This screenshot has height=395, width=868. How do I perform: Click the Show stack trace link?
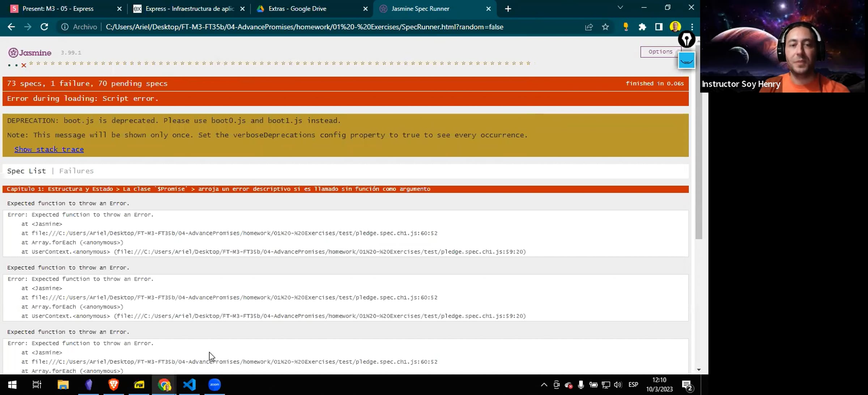coord(49,149)
